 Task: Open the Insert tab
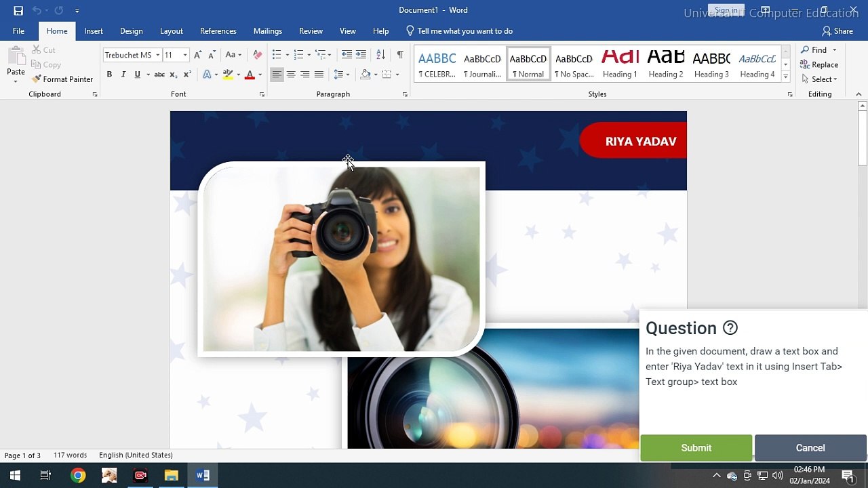tap(94, 31)
